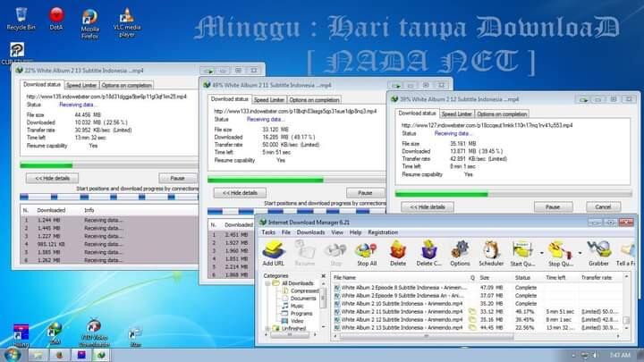Select the Music category
Screen dimensions: 644x362
click(x=292, y=306)
